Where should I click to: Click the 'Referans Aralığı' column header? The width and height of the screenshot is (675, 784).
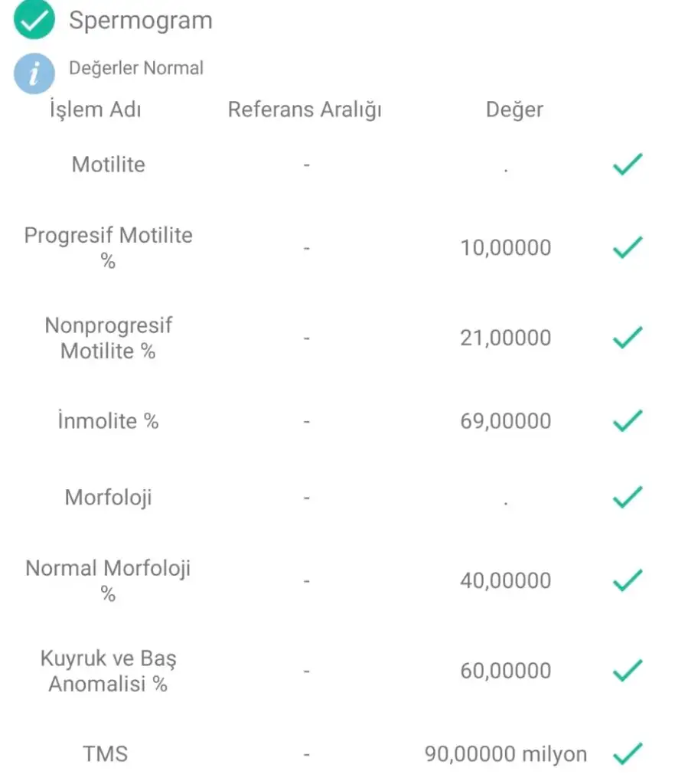(305, 109)
